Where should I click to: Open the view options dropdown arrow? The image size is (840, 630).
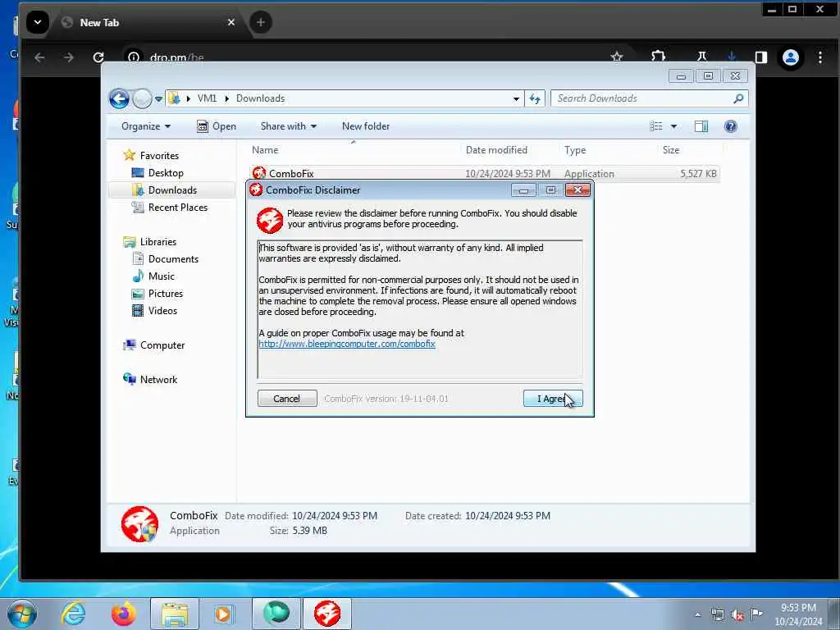674,126
